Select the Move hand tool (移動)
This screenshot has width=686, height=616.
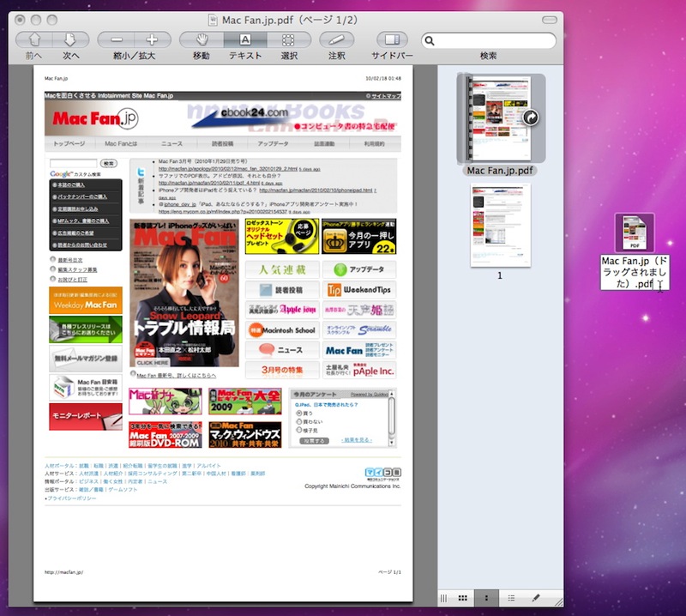point(202,39)
